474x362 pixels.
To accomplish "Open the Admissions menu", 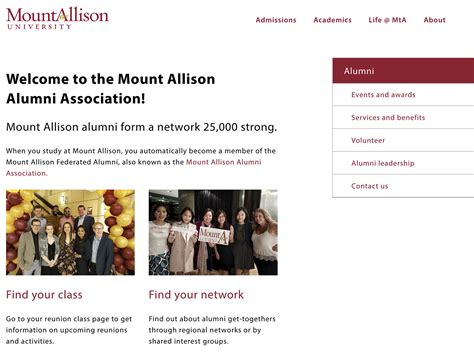I will [x=276, y=20].
